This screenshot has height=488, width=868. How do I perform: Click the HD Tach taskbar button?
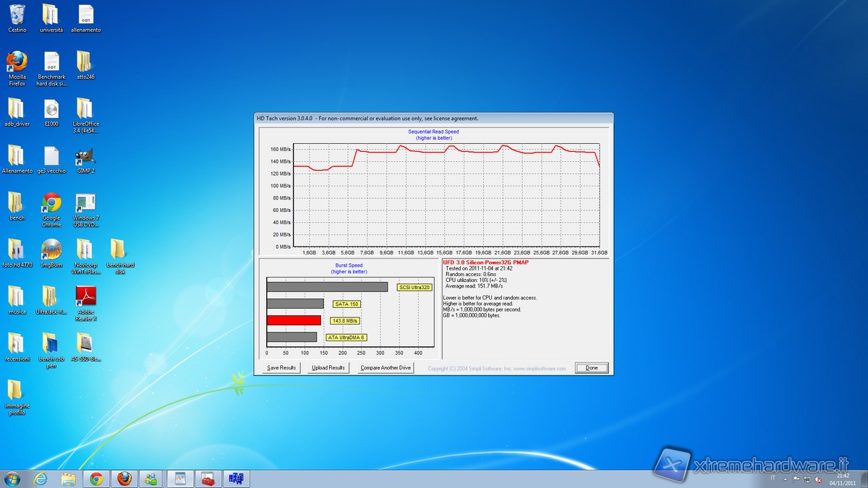235,479
